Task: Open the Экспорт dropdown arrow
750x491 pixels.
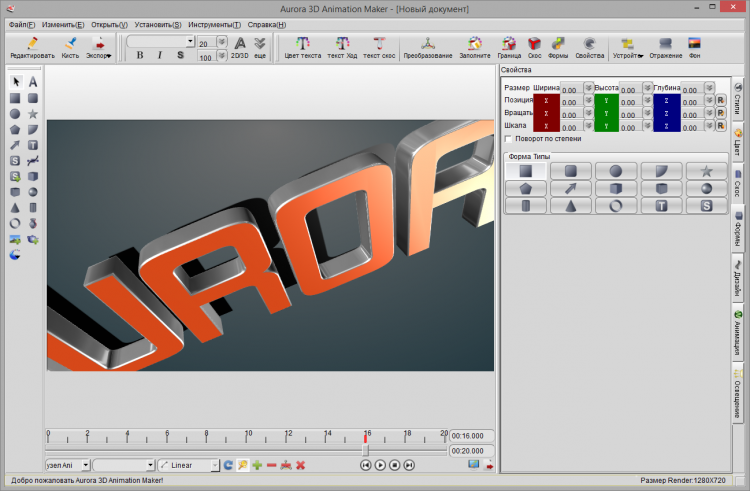Action: 109,56
